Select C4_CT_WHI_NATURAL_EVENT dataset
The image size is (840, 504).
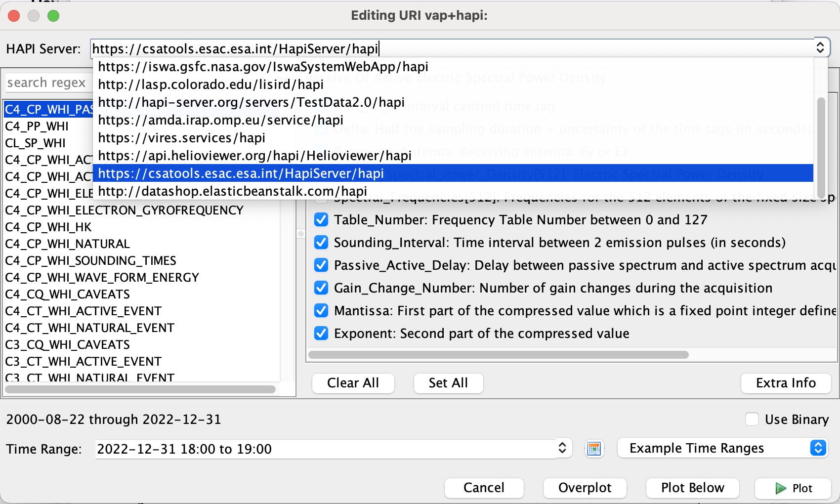[x=142, y=328]
